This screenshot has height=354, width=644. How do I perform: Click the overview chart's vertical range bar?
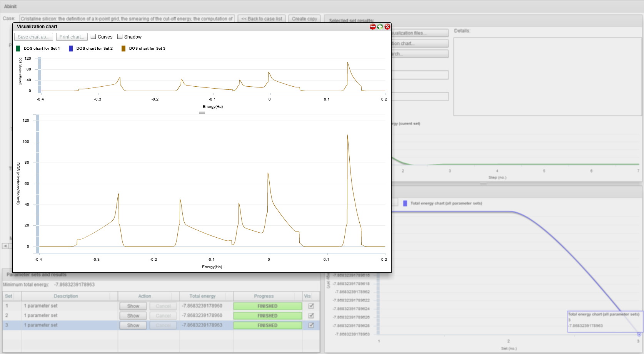[40, 75]
